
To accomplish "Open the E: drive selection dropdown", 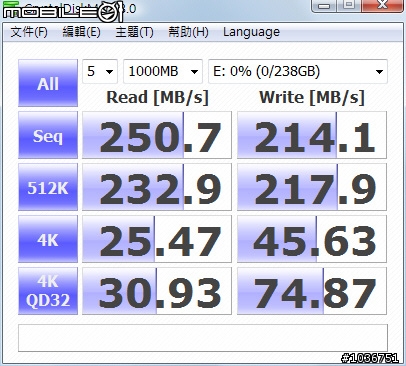I will [x=298, y=71].
